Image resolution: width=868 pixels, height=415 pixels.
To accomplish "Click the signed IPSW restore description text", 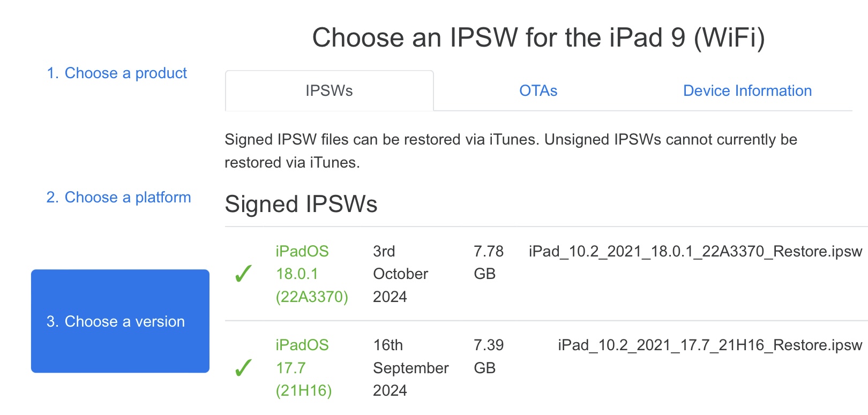I will (511, 150).
